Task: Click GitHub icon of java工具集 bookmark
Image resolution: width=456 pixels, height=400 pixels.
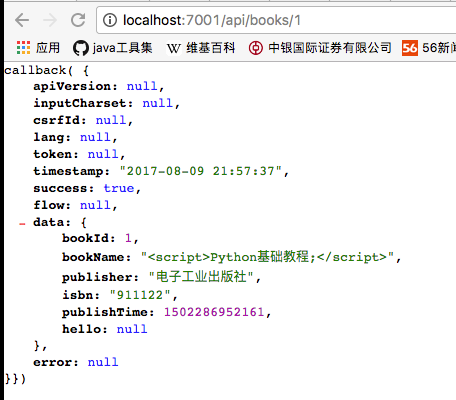Action: pyautogui.click(x=80, y=48)
